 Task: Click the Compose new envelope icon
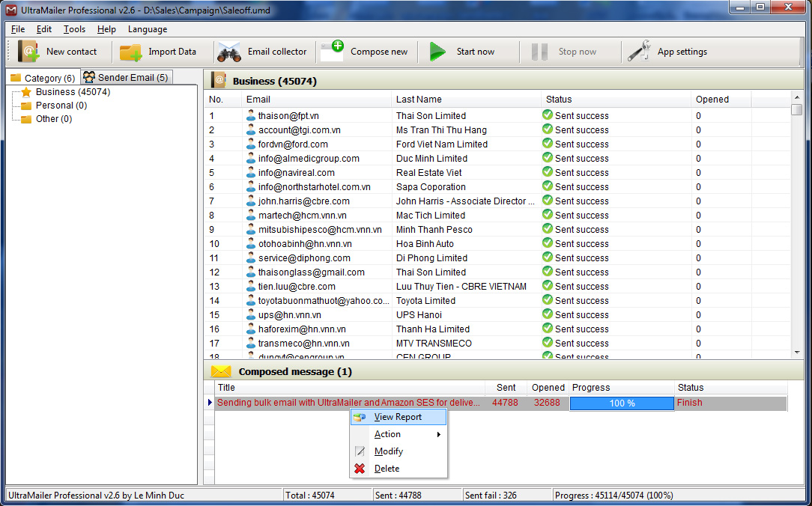coord(332,51)
